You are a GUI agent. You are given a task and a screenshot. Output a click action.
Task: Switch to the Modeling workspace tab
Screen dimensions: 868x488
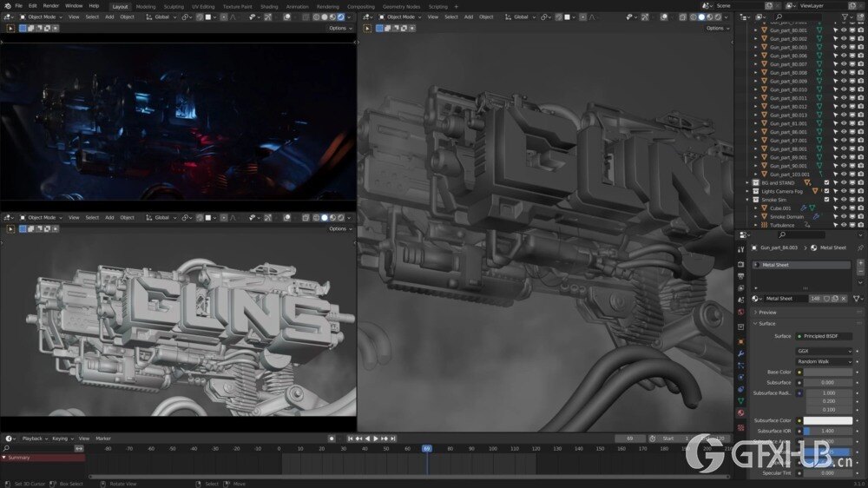point(146,7)
